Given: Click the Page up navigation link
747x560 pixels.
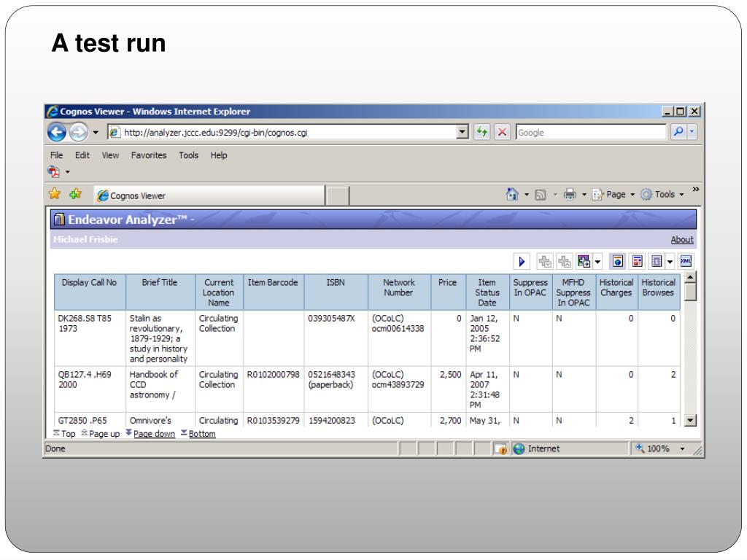Looking at the screenshot, I should [101, 434].
